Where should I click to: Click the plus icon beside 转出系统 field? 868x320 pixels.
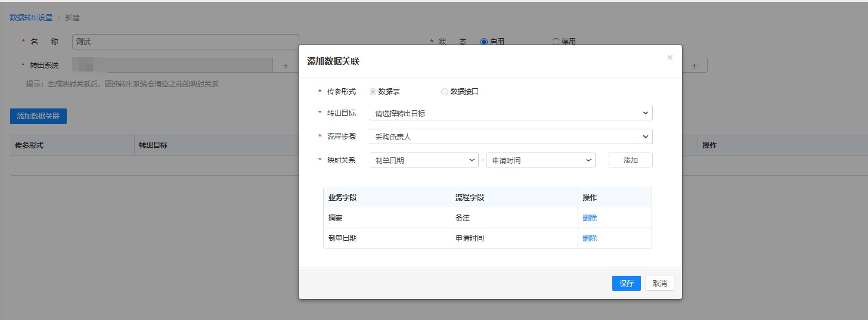click(x=285, y=66)
